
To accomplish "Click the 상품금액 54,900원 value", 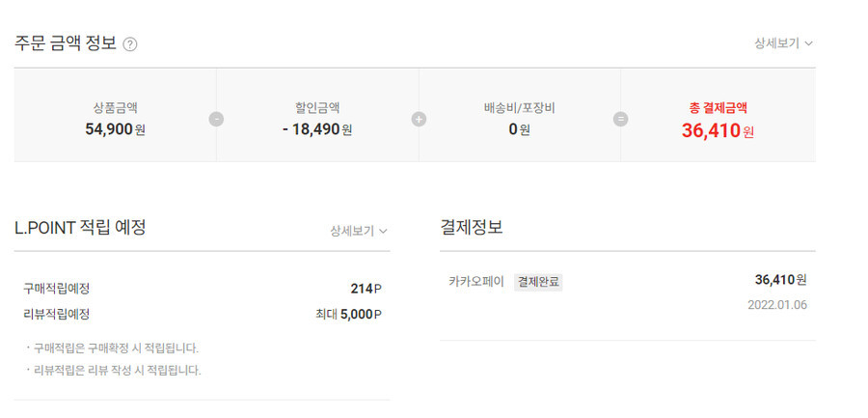I will [115, 129].
